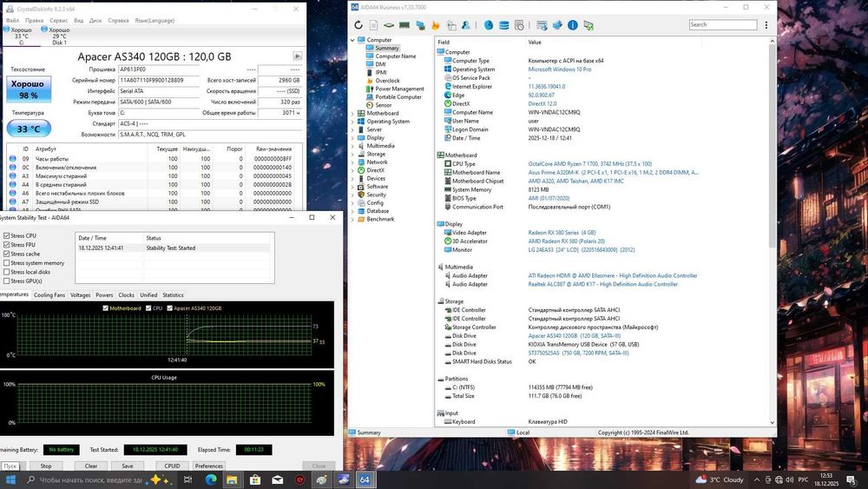Click the play arrow next to Apacer AS340 title
This screenshot has width=868, height=489.
pos(297,56)
